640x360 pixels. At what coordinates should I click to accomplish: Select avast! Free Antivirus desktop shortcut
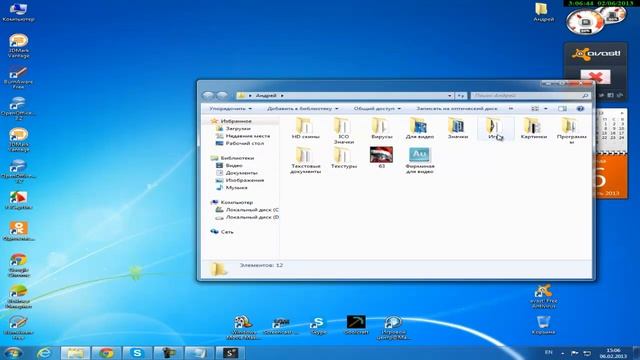pyautogui.click(x=543, y=296)
